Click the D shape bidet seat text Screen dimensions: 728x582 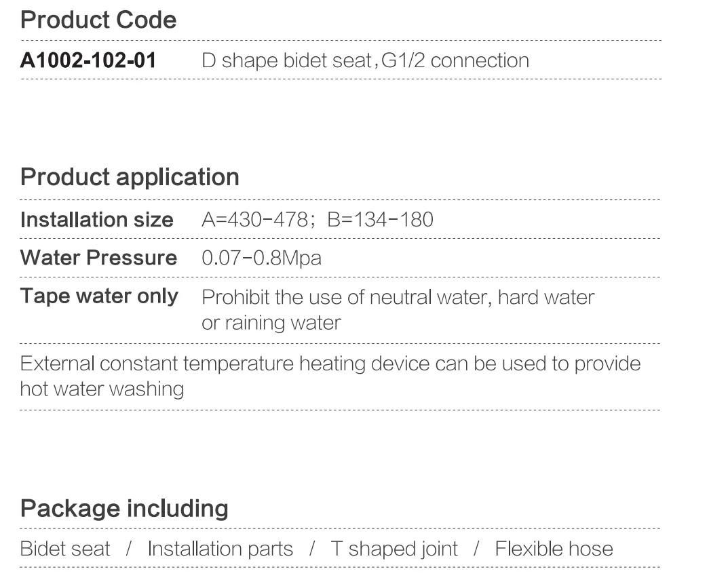click(x=286, y=60)
